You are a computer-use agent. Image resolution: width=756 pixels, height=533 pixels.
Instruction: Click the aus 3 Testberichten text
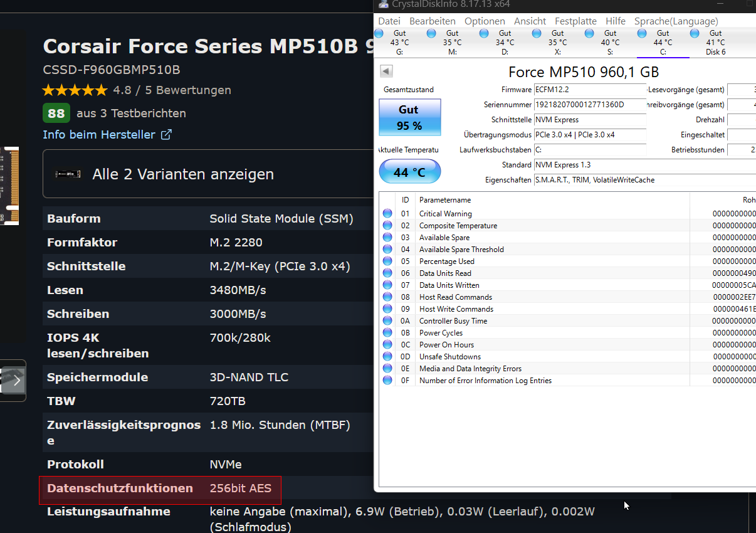coord(132,113)
